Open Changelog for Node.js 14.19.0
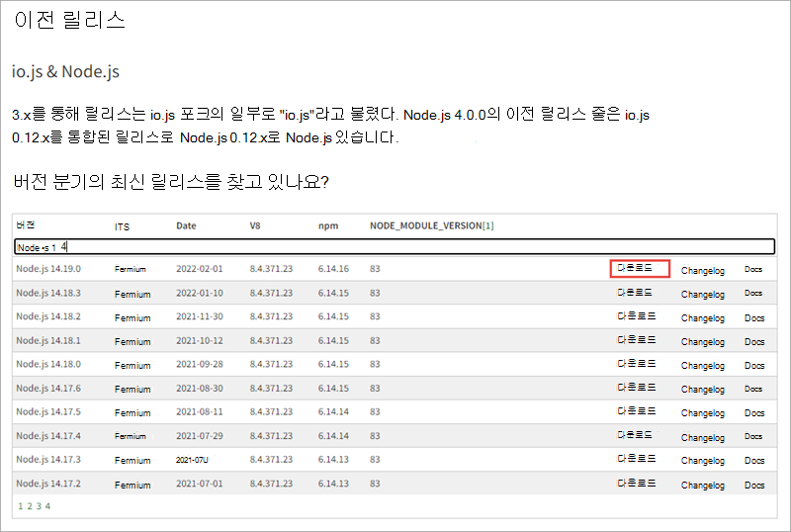The width and height of the screenshot is (791, 532). pyautogui.click(x=703, y=271)
